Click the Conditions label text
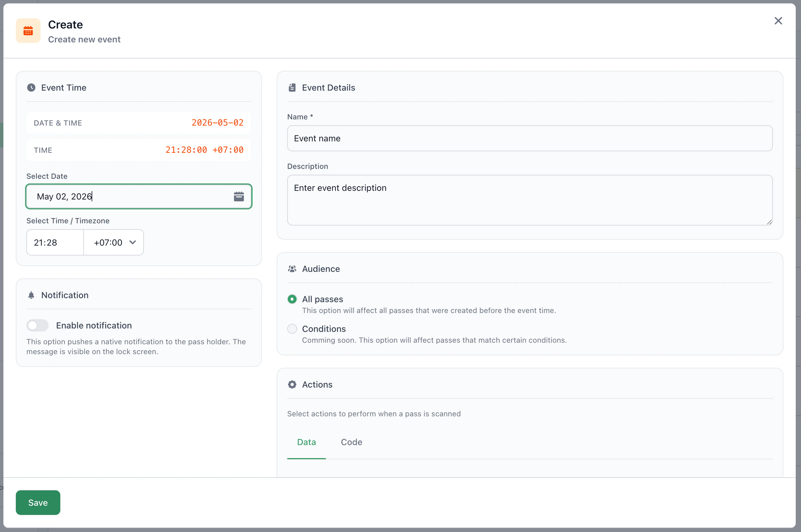The width and height of the screenshot is (801, 532). [324, 329]
